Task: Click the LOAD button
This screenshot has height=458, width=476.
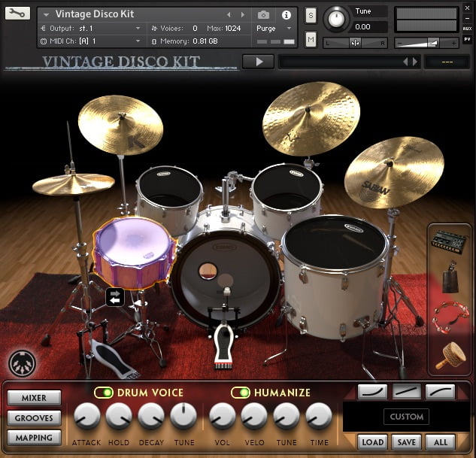Action: click(x=372, y=442)
